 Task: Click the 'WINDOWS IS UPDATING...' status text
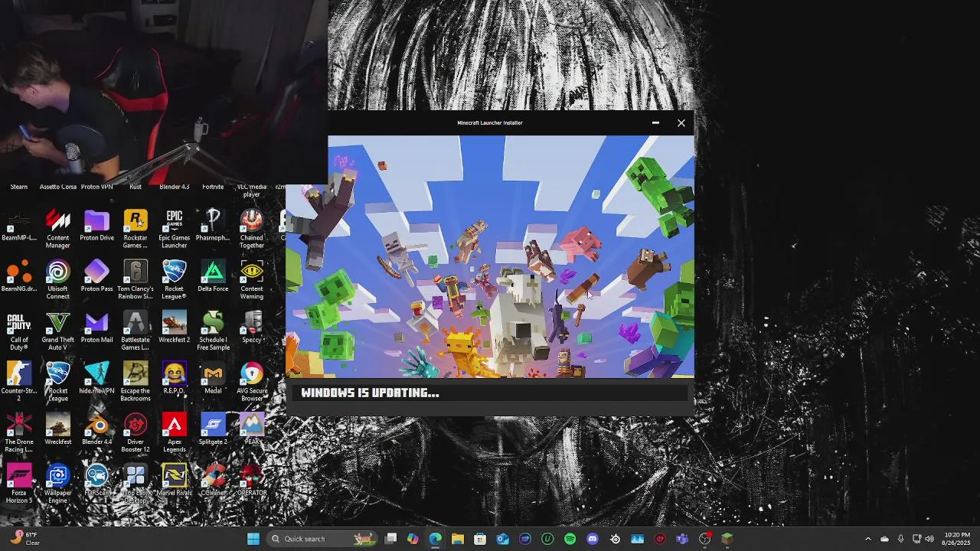(x=371, y=393)
